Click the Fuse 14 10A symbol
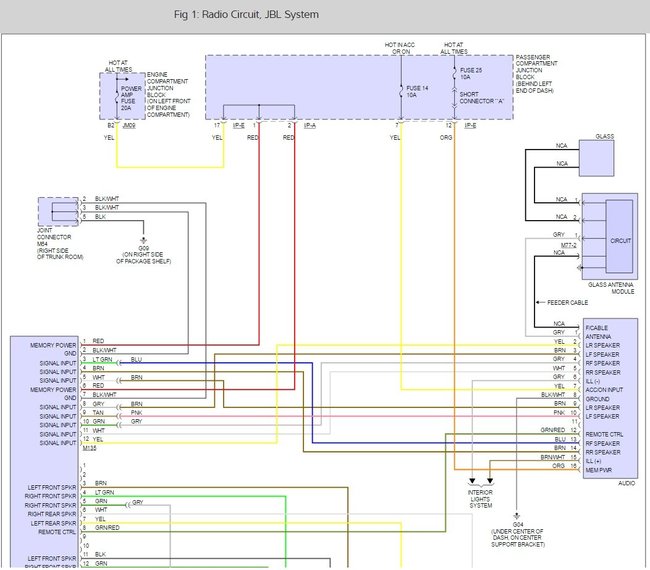 tap(401, 92)
